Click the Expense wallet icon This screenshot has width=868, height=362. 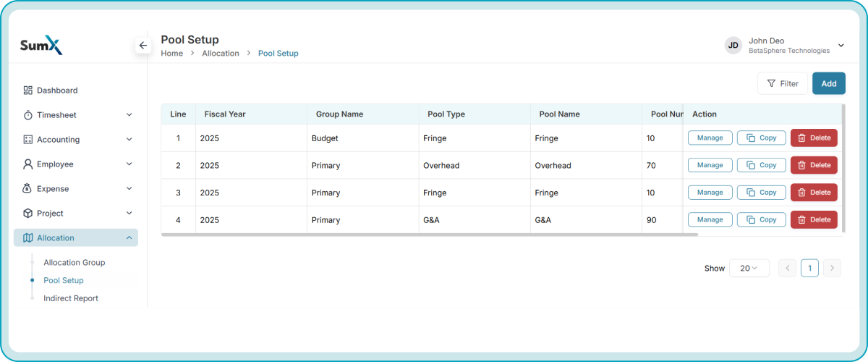[28, 189]
